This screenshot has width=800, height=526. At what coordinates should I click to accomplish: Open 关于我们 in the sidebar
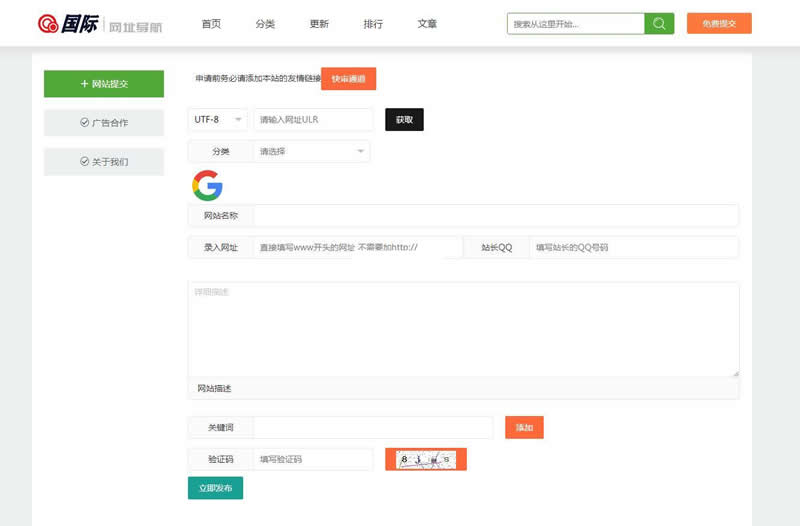tap(104, 162)
